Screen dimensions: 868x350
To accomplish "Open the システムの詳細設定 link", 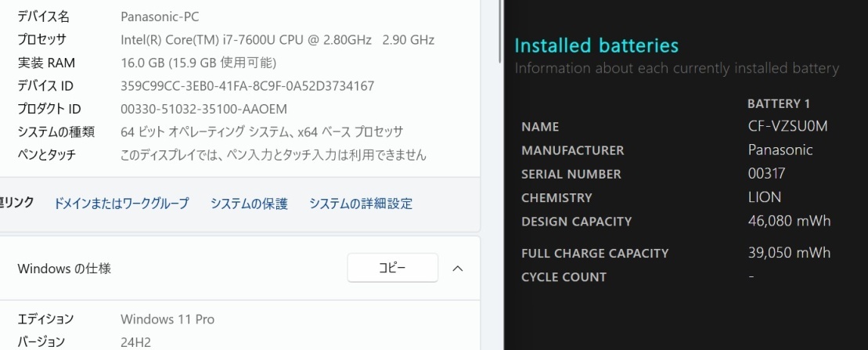I will (361, 204).
